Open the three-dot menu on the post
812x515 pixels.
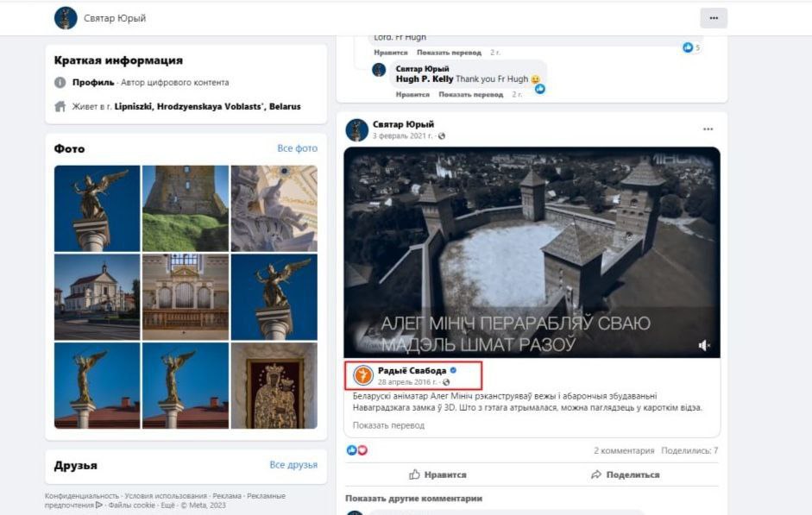coord(708,129)
